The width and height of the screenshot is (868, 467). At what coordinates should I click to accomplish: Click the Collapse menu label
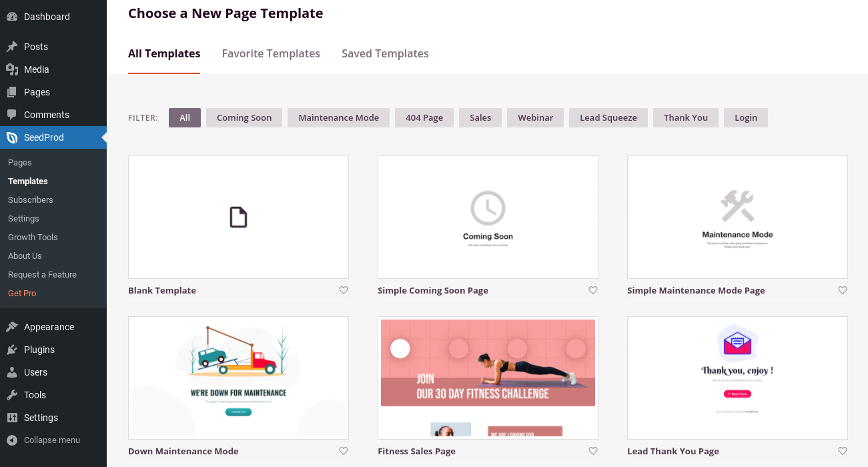[x=52, y=440]
